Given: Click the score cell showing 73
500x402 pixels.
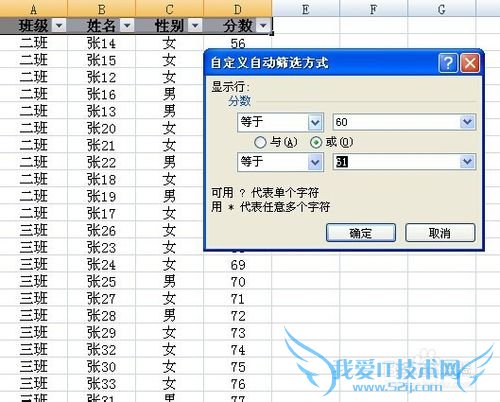Looking at the screenshot, I should [x=238, y=333].
